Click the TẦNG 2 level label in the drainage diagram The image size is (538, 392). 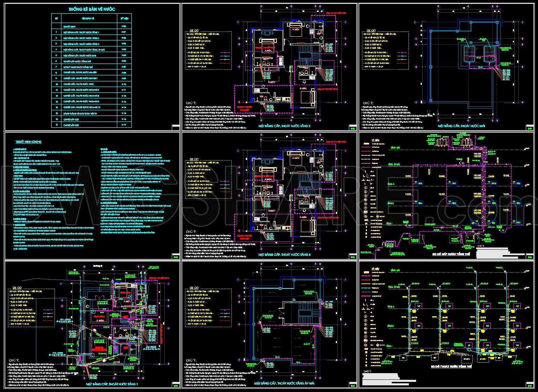pyautogui.click(x=391, y=326)
